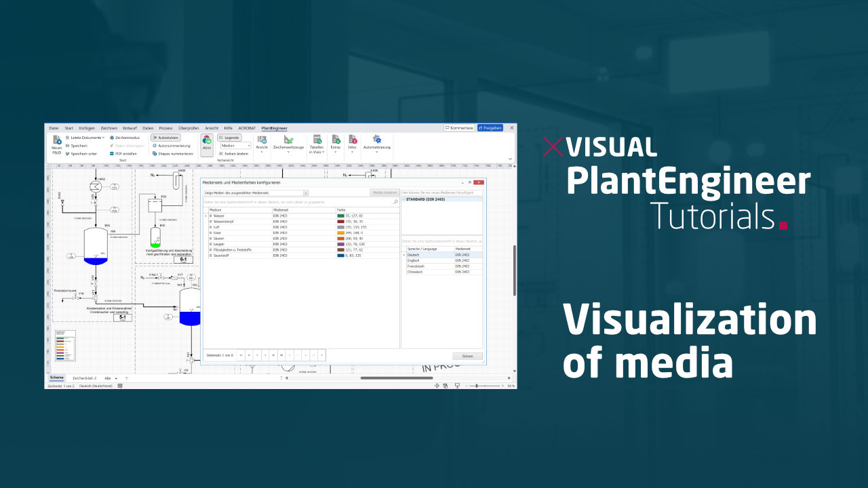The image size is (868, 488).
Task: Click the zoom in plus icon
Action: [502, 385]
